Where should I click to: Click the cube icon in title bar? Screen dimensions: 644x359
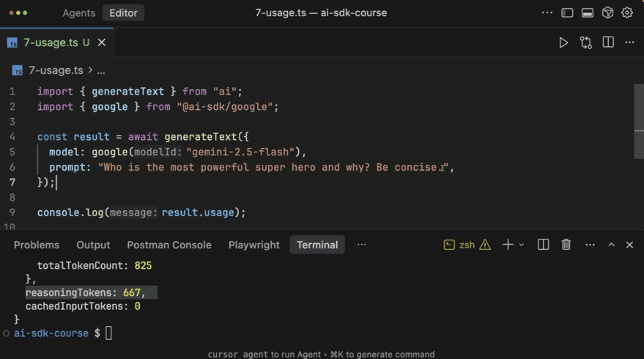607,12
